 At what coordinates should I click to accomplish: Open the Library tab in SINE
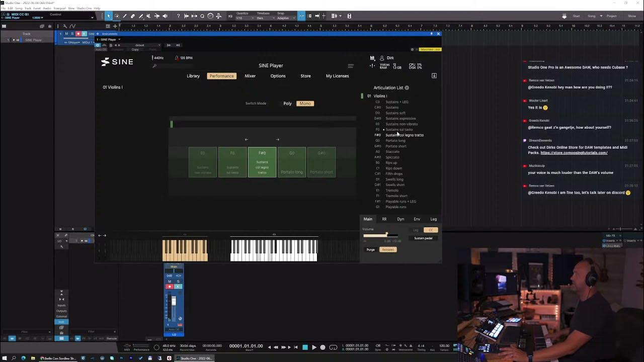(193, 76)
